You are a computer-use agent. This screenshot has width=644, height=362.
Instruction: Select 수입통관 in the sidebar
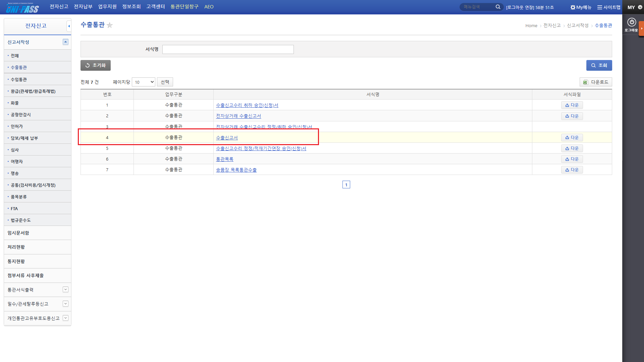(x=19, y=79)
